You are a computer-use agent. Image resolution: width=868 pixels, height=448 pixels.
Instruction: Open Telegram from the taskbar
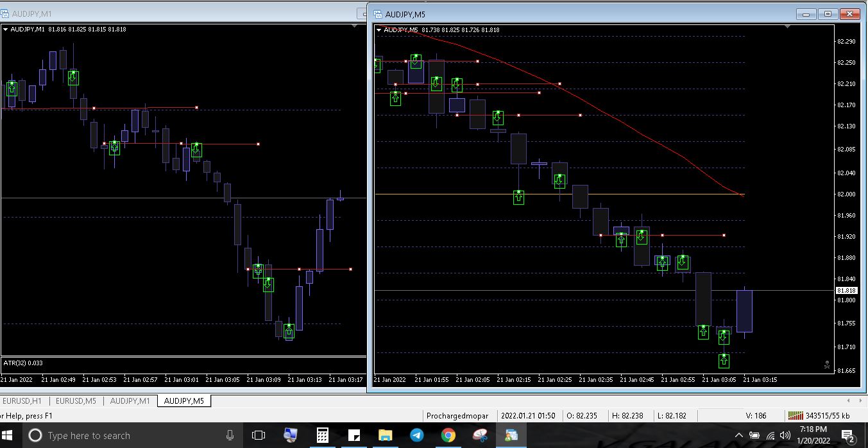(x=416, y=435)
